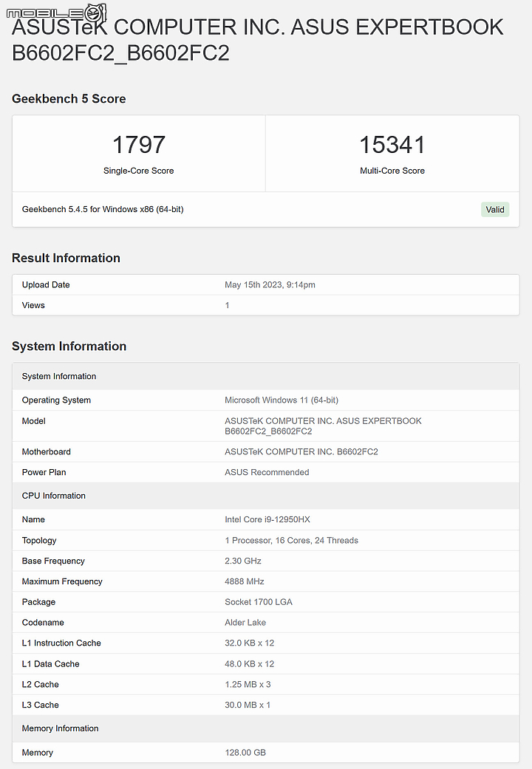Select the 30.0 MB x 1 value
The height and width of the screenshot is (769, 532).
tap(248, 705)
